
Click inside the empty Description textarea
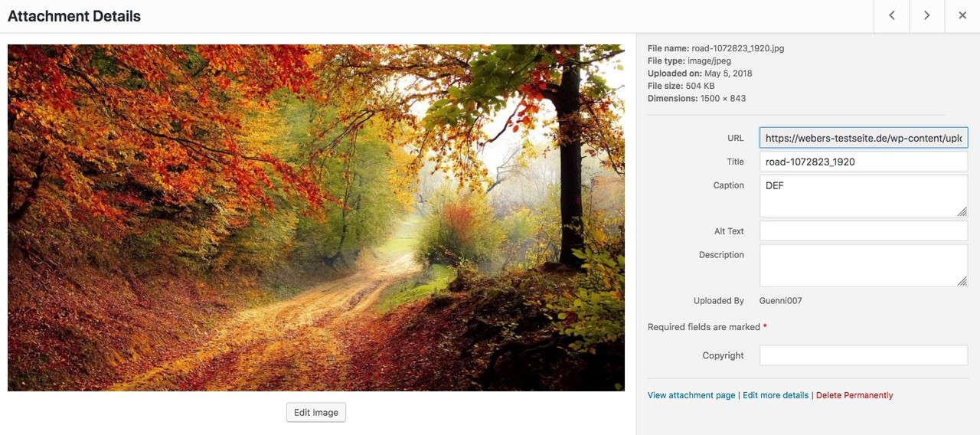864,266
